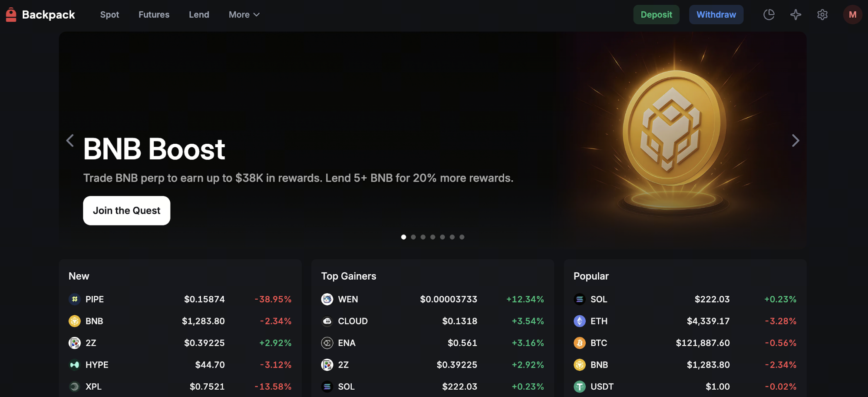Image resolution: width=868 pixels, height=397 pixels.
Task: Open the portfolio pie chart icon
Action: [769, 15]
